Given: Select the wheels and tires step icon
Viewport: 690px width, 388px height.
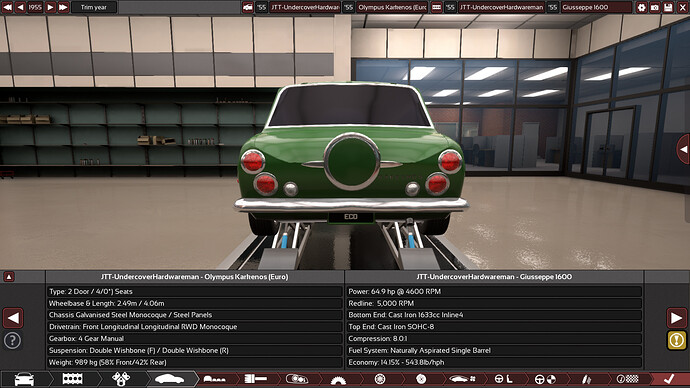Looking at the screenshot, I should 380,379.
